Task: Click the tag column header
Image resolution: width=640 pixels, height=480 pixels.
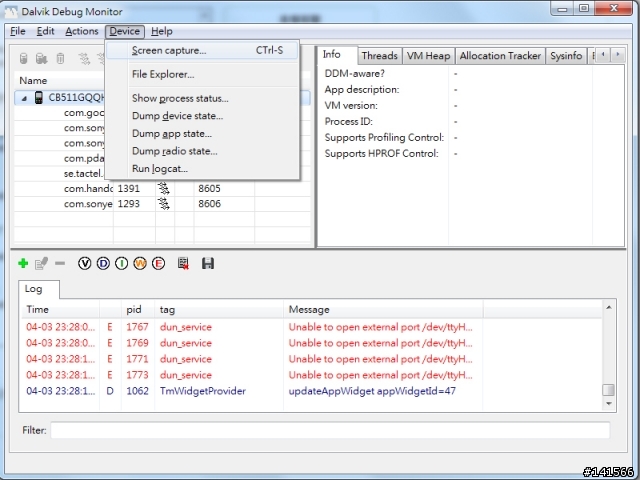Action: (219, 309)
